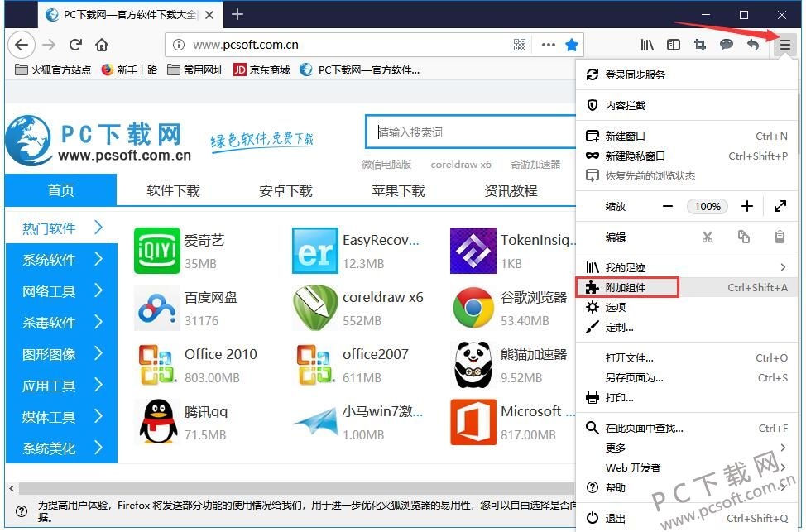Open coreldraw x6 download link

click(x=383, y=298)
